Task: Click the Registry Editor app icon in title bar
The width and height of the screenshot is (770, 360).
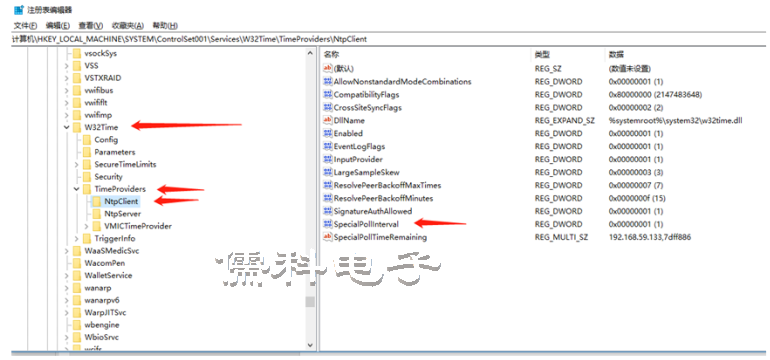Action: pos(18,9)
